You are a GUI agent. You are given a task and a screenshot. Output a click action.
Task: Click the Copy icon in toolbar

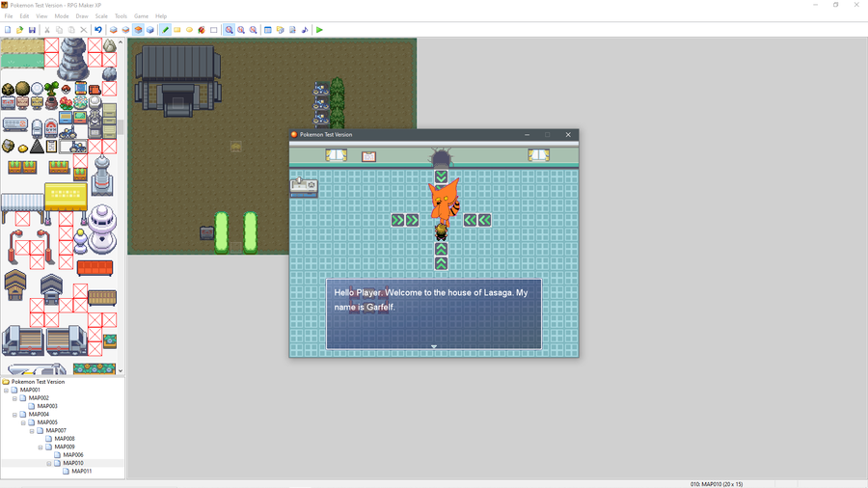pyautogui.click(x=59, y=30)
